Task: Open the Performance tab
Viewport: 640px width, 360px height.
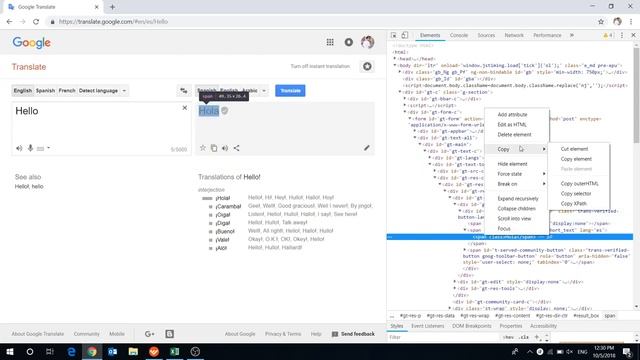Action: click(547, 36)
